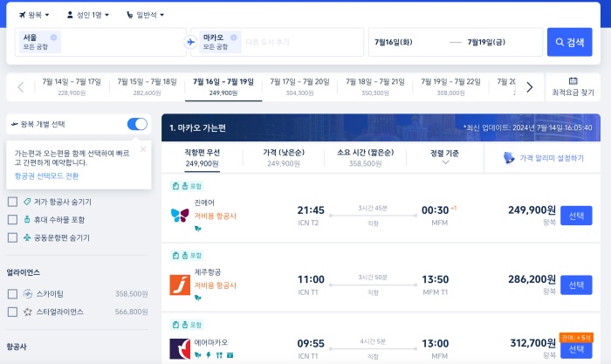Show earlier dates with the left arrow
The image size is (611, 364).
point(21,87)
